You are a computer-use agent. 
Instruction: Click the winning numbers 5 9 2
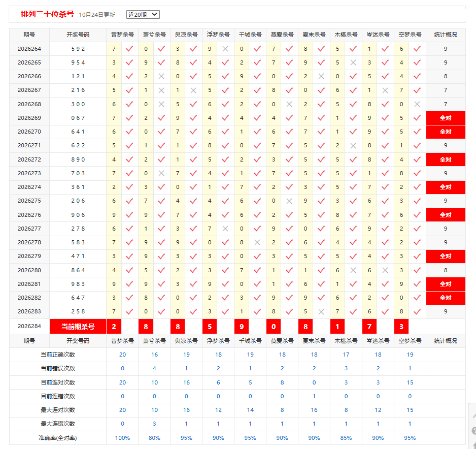tap(78, 49)
